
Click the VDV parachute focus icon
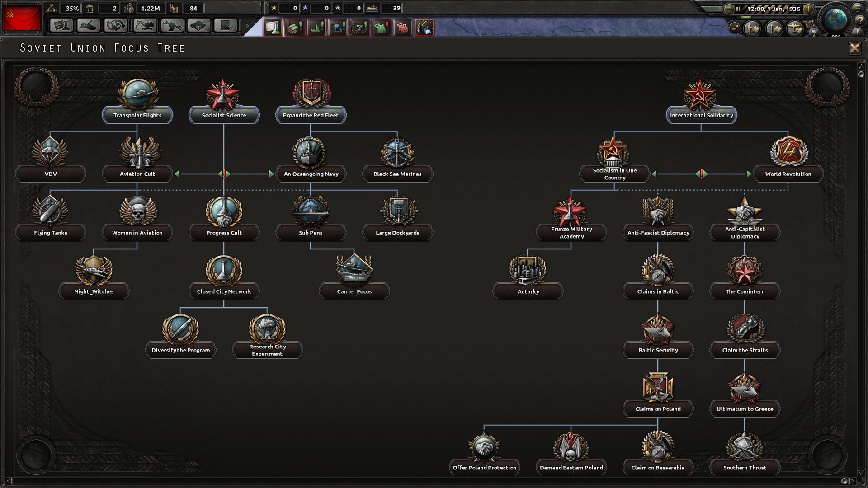(51, 152)
